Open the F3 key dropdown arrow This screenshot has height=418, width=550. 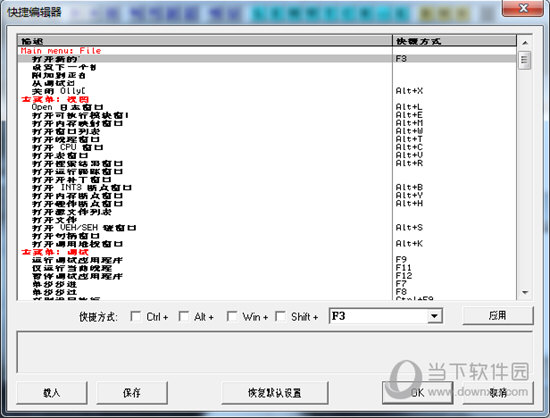point(434,316)
